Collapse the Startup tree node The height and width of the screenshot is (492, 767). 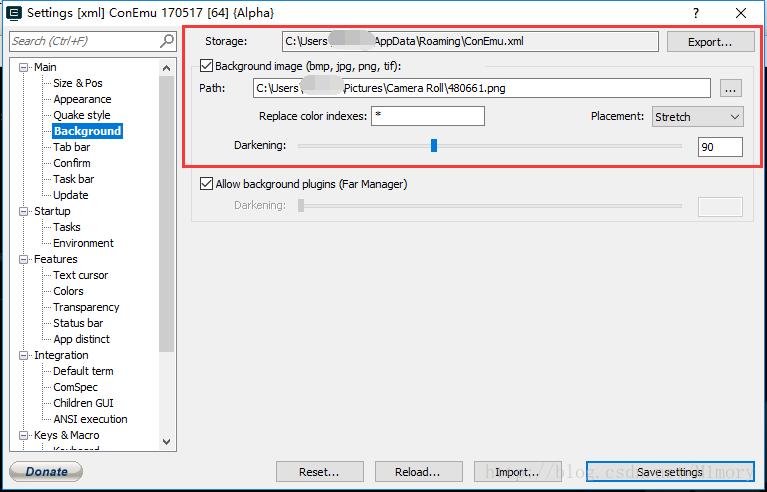[23, 211]
